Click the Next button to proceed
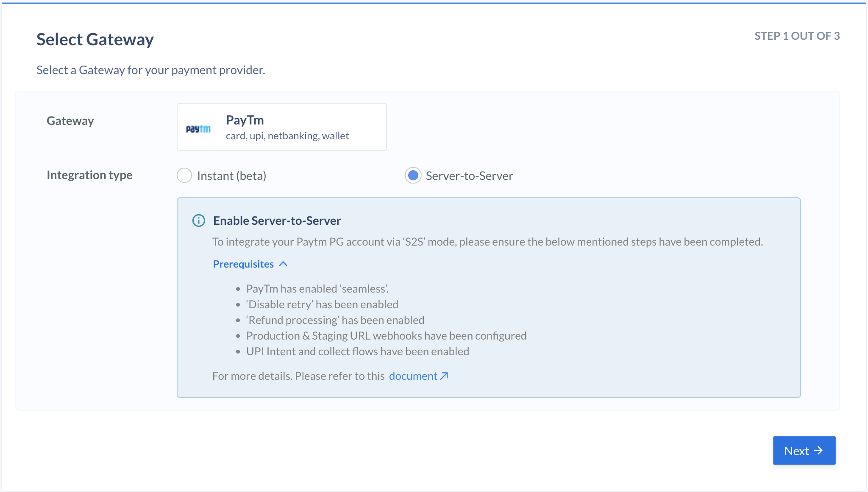The image size is (868, 492). coord(804,451)
